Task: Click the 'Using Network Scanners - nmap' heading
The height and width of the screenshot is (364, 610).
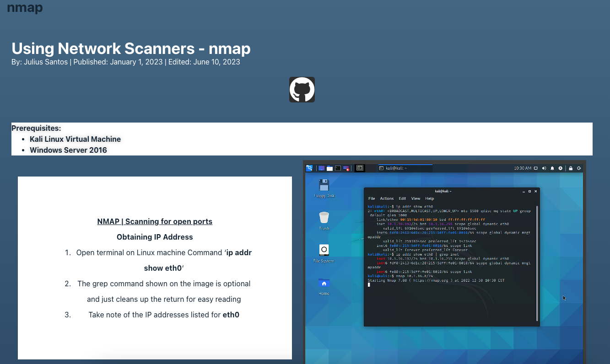Action: 131,48
